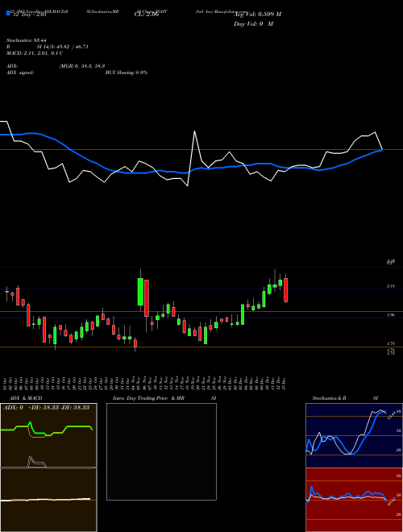Click the 'ADX: 0 +DY: 58.33 -DY: 58.33' header

click(46, 407)
